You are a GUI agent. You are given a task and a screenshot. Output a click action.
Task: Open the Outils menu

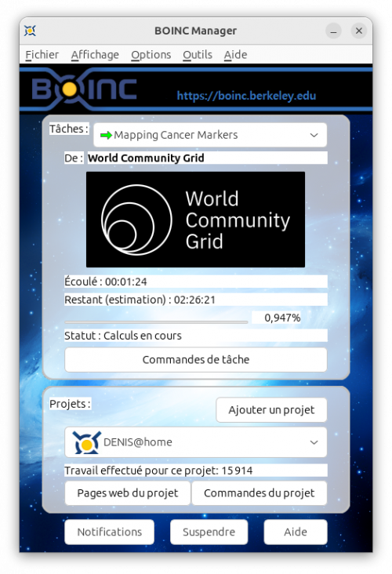click(198, 55)
